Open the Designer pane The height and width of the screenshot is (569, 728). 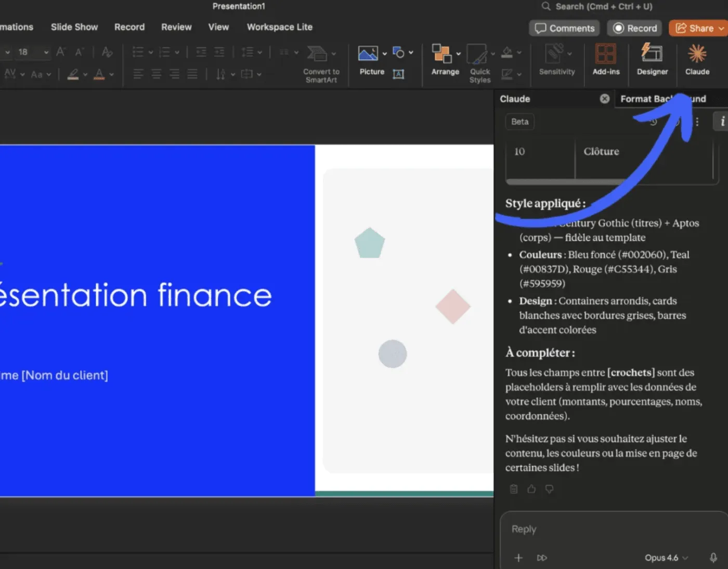tap(652, 59)
